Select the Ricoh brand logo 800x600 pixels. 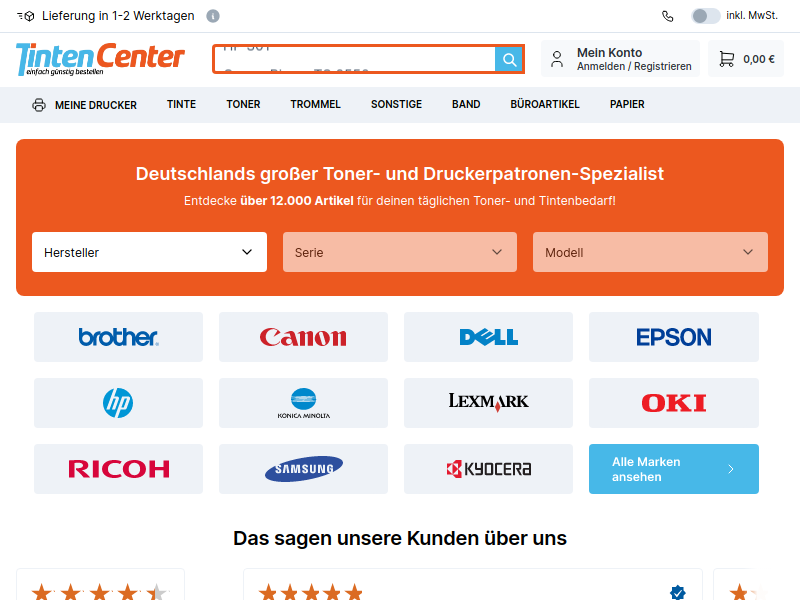(118, 469)
